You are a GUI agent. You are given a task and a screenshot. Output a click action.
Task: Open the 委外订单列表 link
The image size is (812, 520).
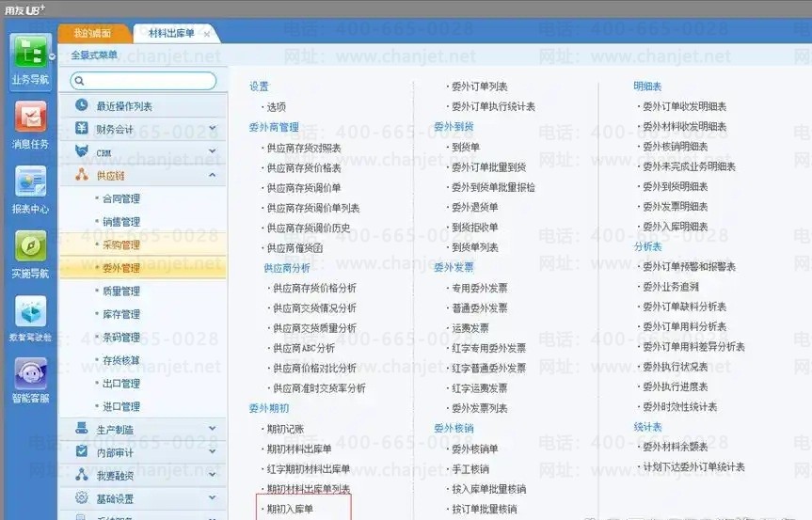point(479,87)
